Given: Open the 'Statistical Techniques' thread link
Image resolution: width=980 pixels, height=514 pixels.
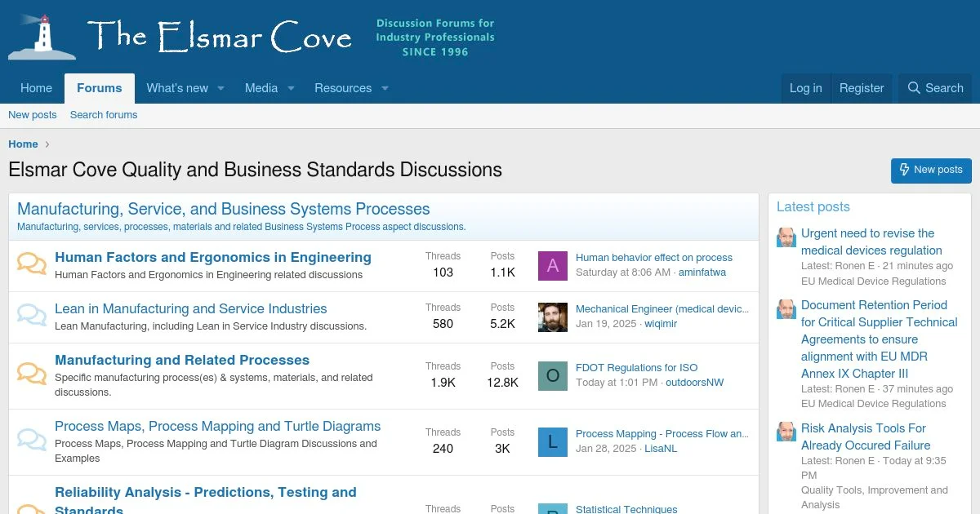Looking at the screenshot, I should click(626, 509).
